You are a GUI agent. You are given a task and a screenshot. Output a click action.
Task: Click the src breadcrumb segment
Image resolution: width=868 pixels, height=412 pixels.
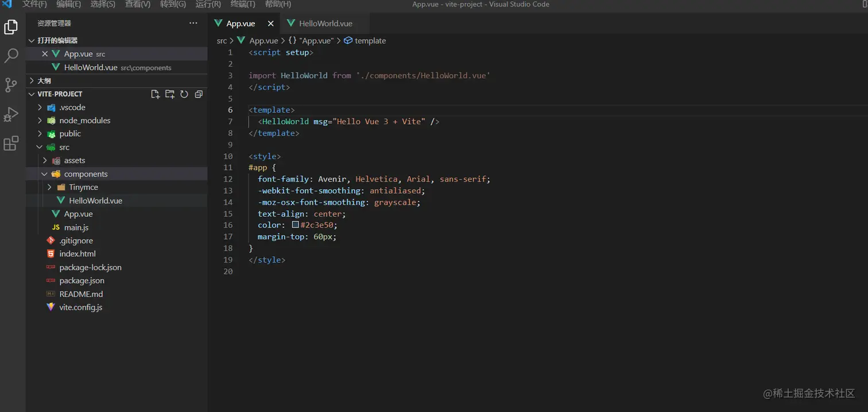click(222, 41)
